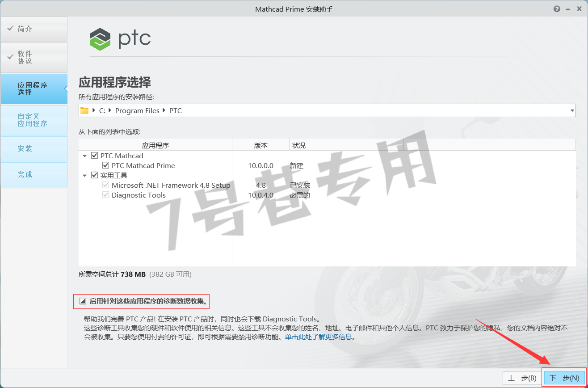Screen dimensions: 588x388
Task: Select the PTC Mathcad parent row label
Action: tap(122, 156)
